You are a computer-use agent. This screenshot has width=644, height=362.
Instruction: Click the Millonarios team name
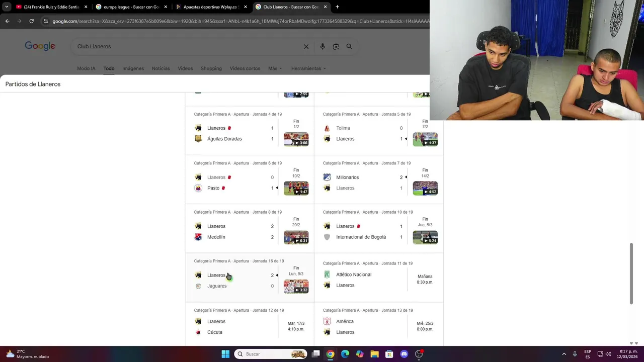(348, 177)
